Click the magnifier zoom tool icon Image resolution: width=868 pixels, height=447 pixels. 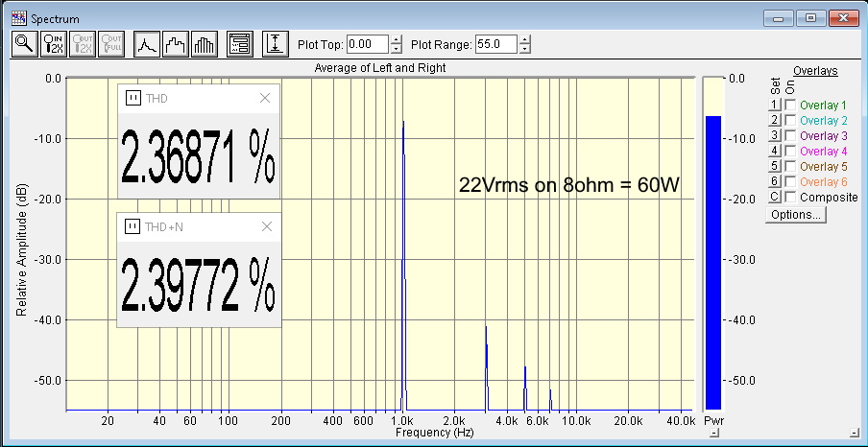pyautogui.click(x=24, y=44)
